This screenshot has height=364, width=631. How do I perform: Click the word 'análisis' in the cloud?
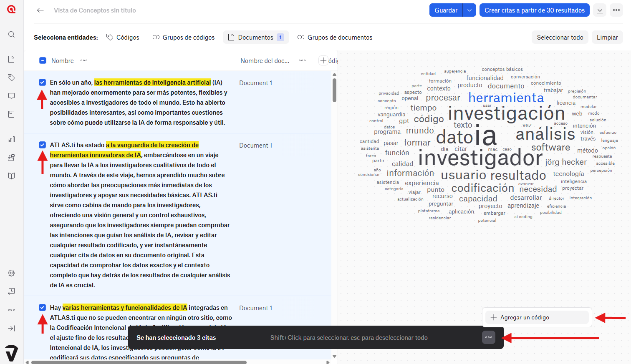tap(545, 134)
